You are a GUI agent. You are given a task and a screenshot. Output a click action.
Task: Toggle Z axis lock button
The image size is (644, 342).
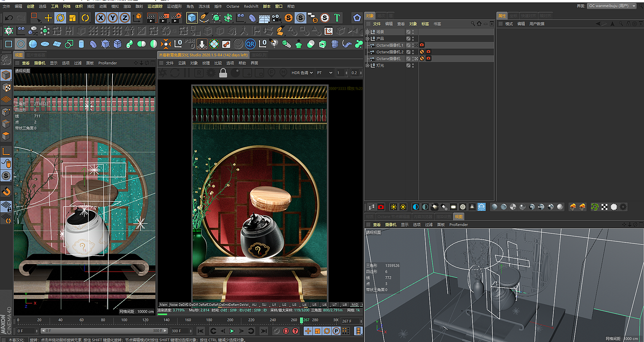tap(125, 18)
